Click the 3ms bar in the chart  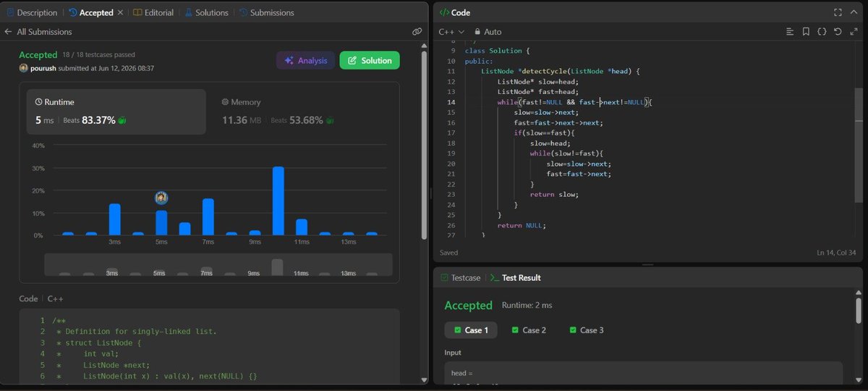point(114,219)
